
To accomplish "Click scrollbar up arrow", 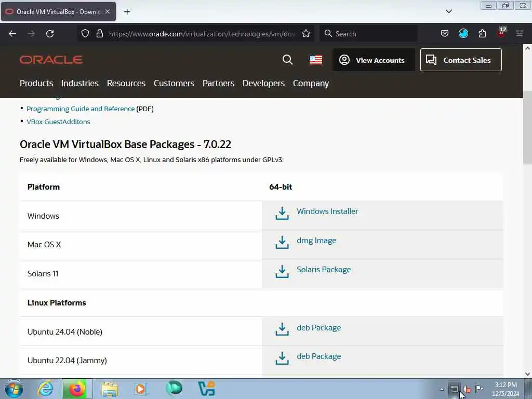I will tap(527, 48).
